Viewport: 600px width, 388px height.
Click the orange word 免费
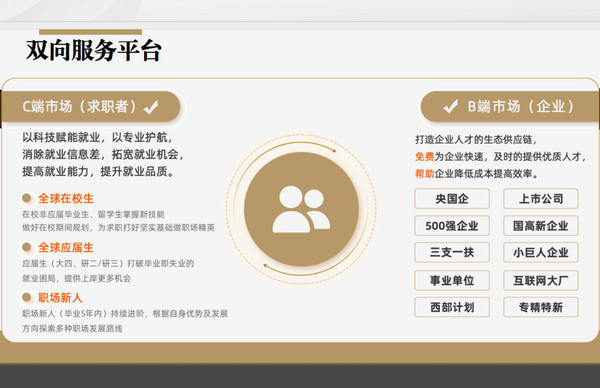[425, 157]
